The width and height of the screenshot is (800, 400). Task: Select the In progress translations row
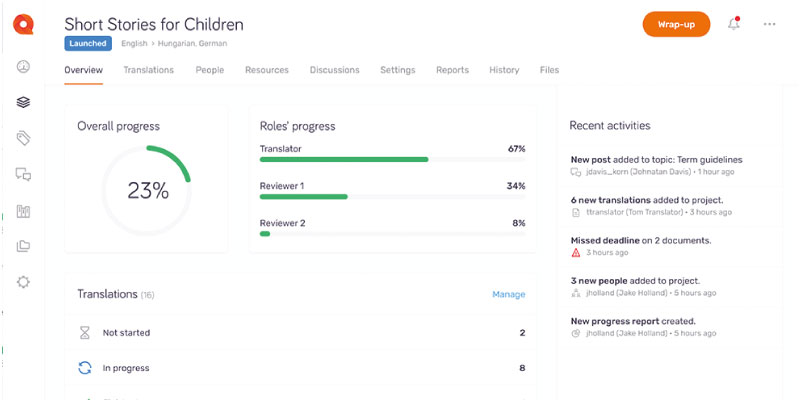tap(301, 368)
